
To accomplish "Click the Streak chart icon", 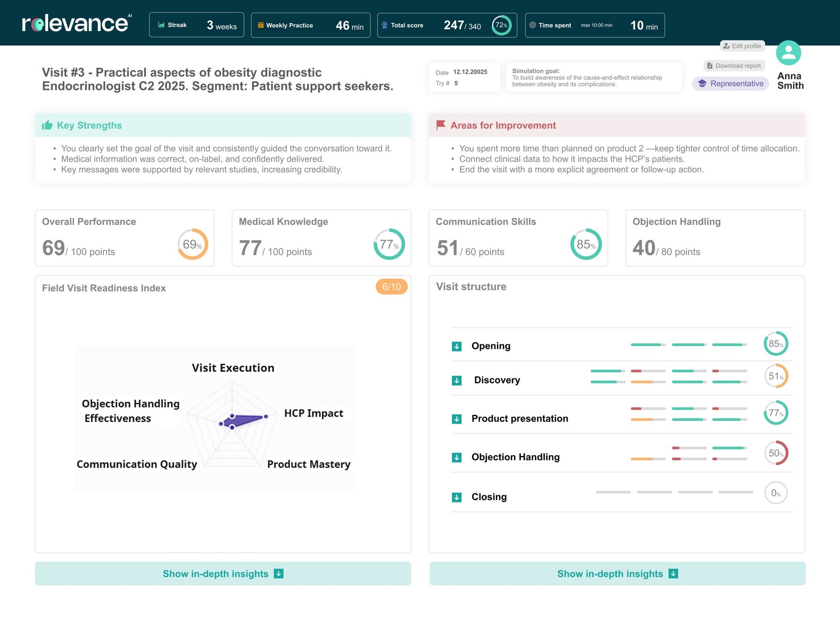I will pyautogui.click(x=161, y=25).
